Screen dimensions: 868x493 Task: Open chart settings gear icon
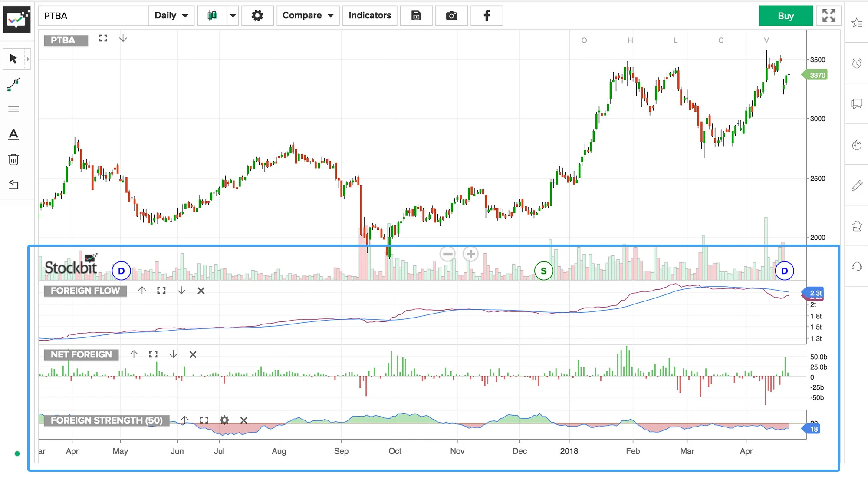point(257,16)
